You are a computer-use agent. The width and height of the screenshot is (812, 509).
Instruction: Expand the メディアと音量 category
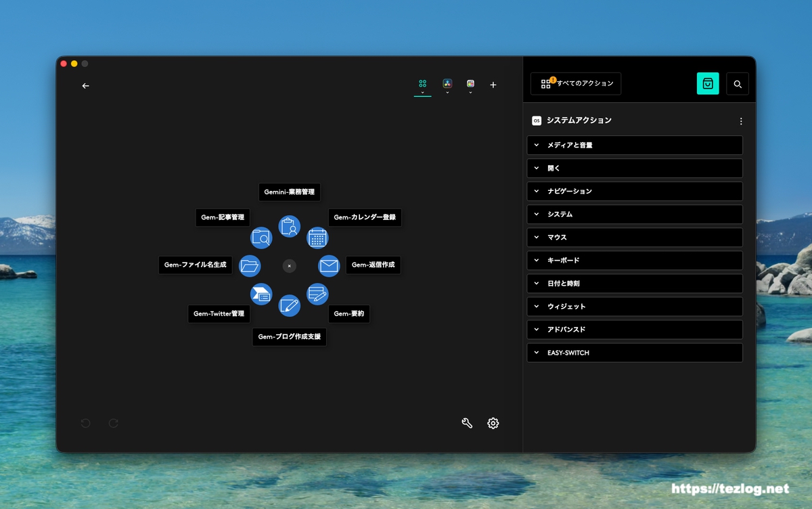pyautogui.click(x=634, y=145)
